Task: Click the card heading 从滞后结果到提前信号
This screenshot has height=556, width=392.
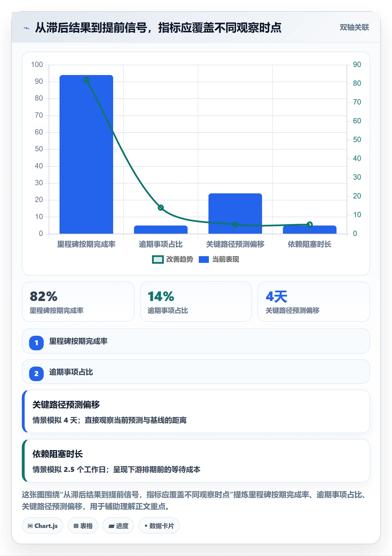Action: tap(158, 28)
